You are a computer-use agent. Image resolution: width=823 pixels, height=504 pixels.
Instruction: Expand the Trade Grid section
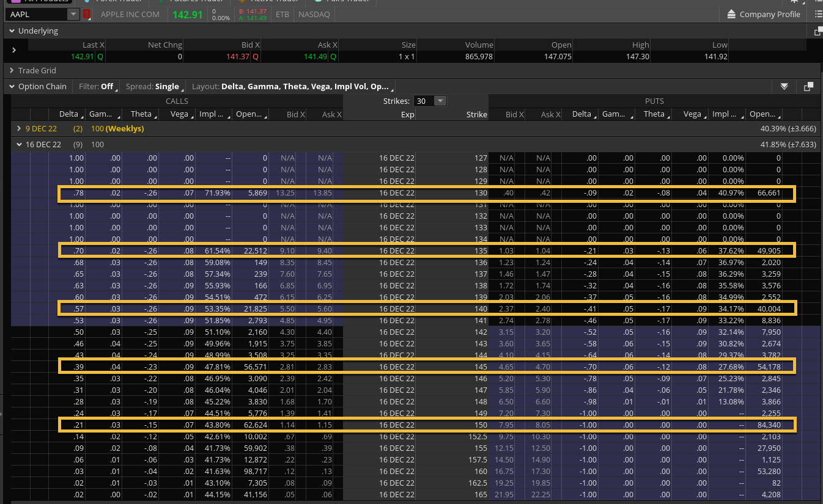click(x=11, y=71)
